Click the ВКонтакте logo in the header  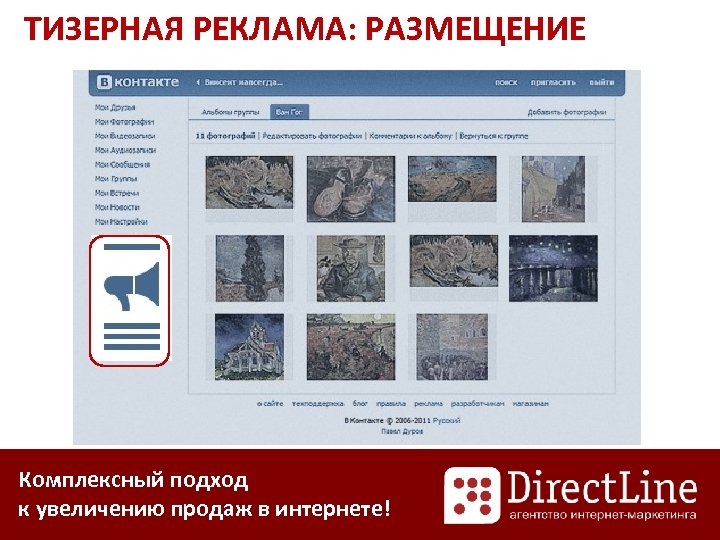tap(138, 82)
